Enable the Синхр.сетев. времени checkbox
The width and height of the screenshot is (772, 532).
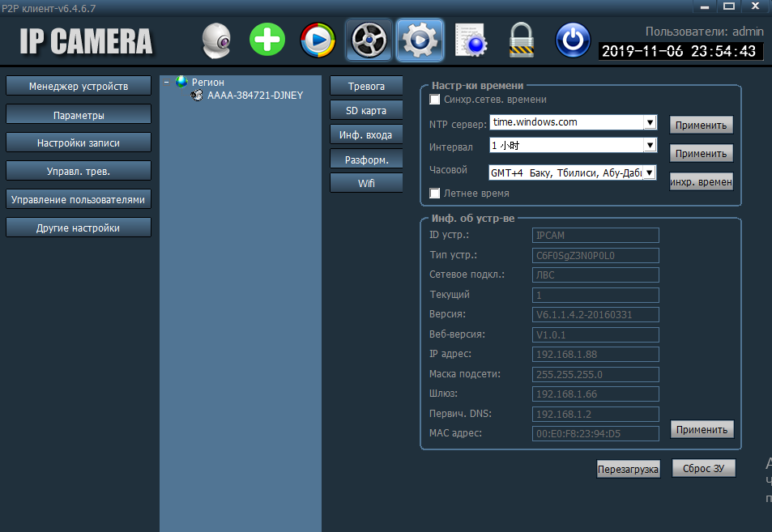coord(435,100)
